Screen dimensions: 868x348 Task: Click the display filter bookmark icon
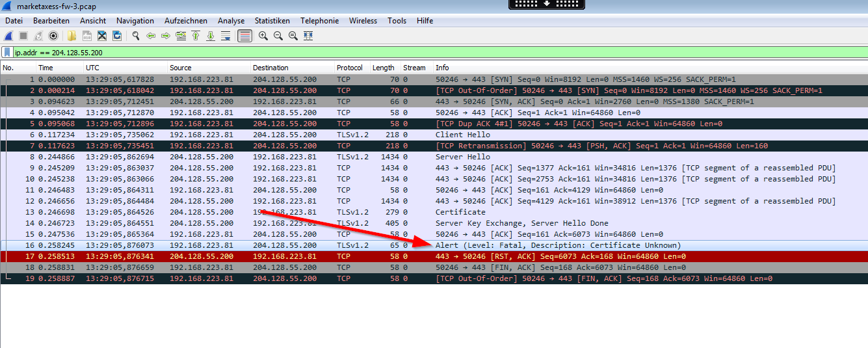(7, 53)
